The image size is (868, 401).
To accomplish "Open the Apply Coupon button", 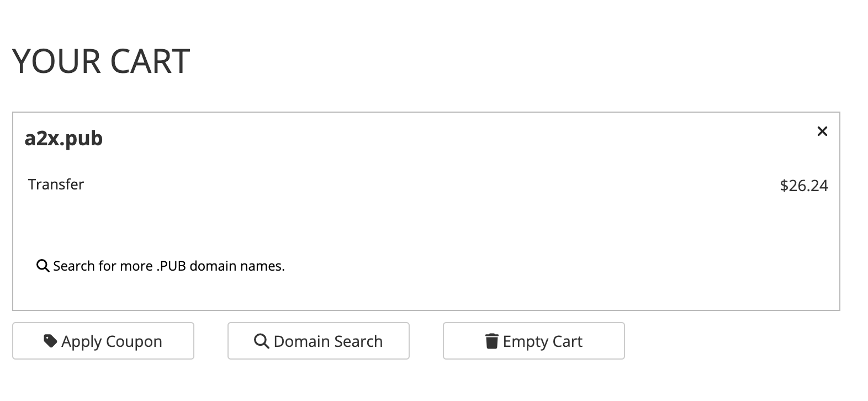I will [103, 341].
